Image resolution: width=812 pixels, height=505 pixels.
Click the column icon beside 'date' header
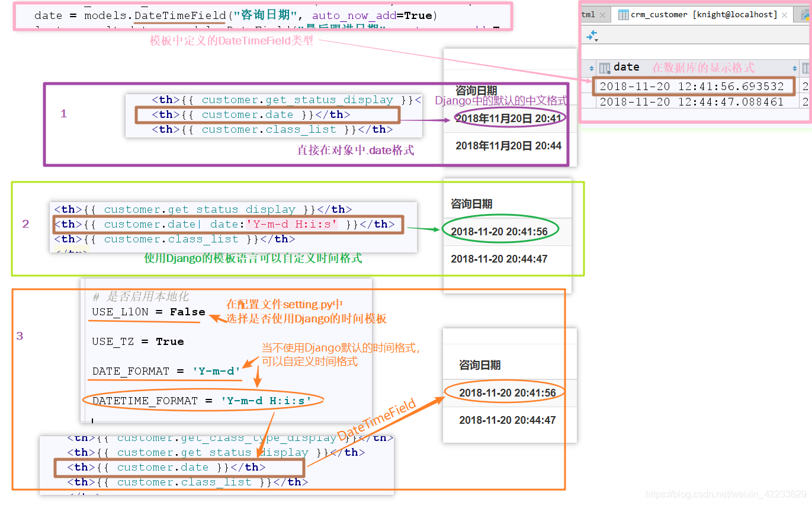[x=605, y=68]
